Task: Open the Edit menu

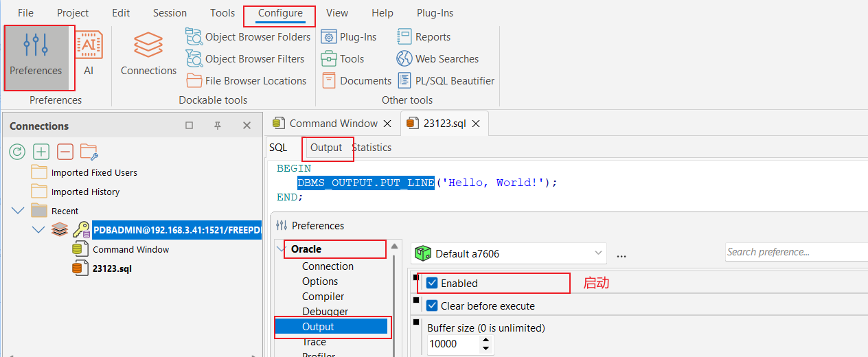Action: pyautogui.click(x=121, y=13)
